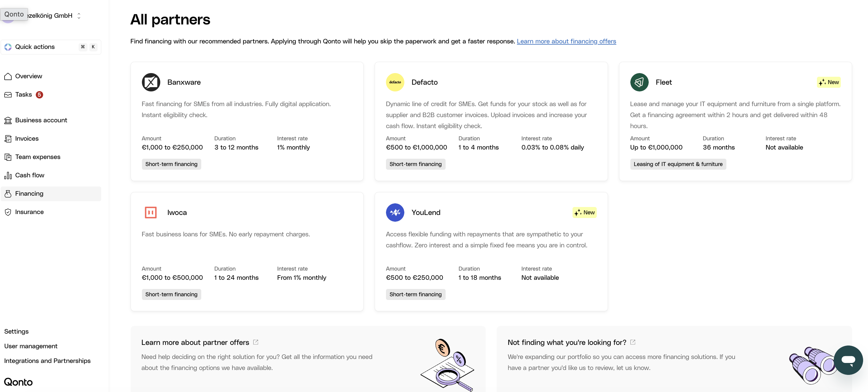
Task: Click the 'All partners' heading
Action: pos(170,20)
